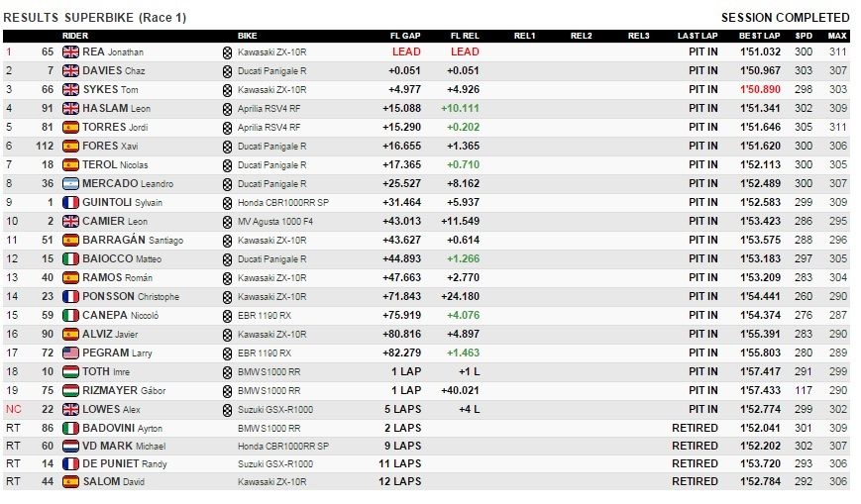Click the RESULTS SUPERBIKE (Race 1) title
Viewport: 861px width, 504px height.
point(95,18)
